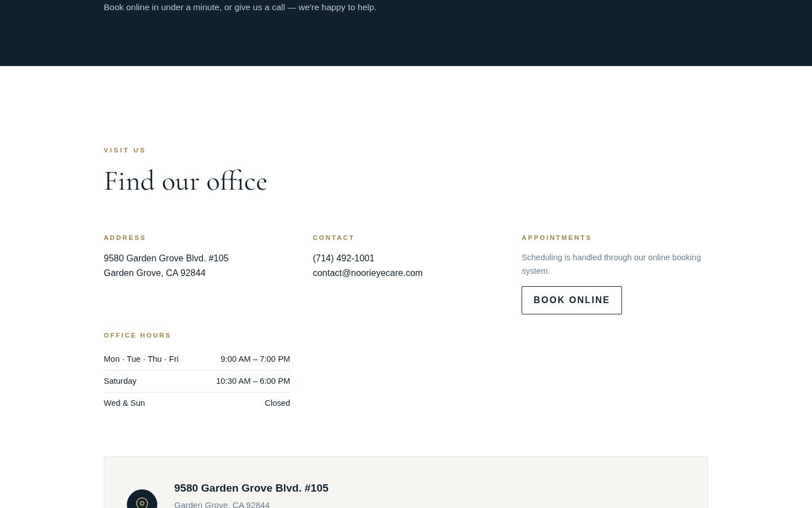Click the Address section label
The image size is (812, 508).
tap(125, 238)
